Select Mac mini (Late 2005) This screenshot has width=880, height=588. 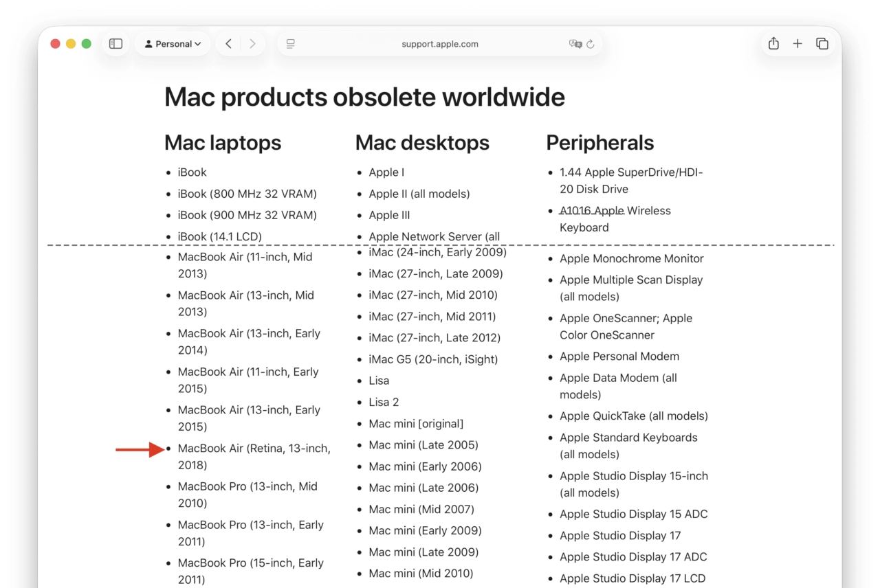(x=423, y=445)
